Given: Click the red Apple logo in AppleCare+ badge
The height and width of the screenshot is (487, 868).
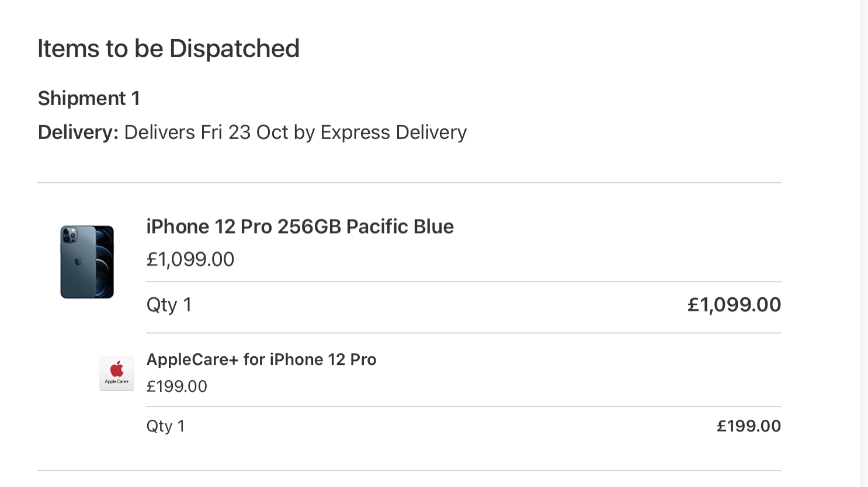Looking at the screenshot, I should point(117,368).
